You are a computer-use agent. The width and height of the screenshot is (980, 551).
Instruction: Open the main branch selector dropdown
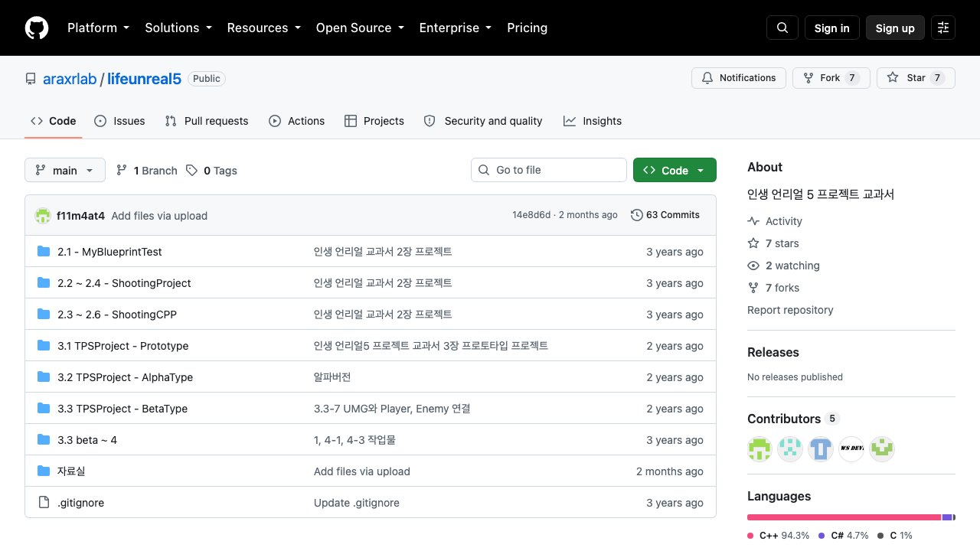click(x=65, y=171)
